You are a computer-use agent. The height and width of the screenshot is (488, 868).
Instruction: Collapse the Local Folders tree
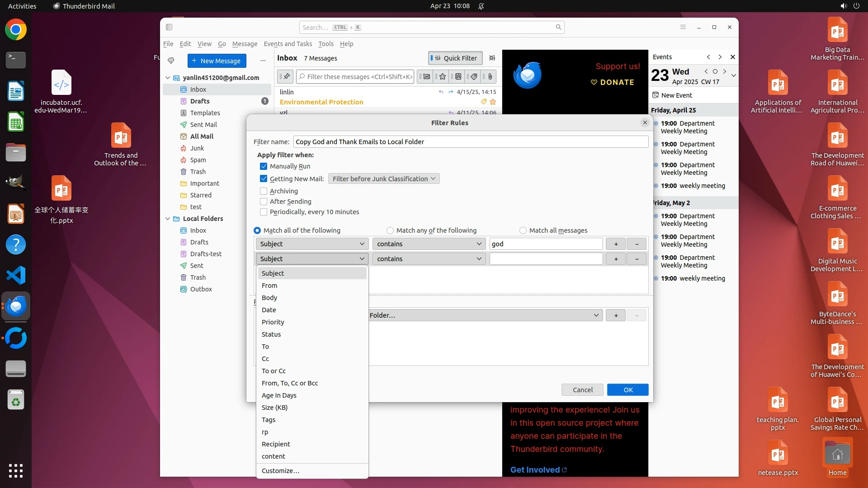click(168, 219)
